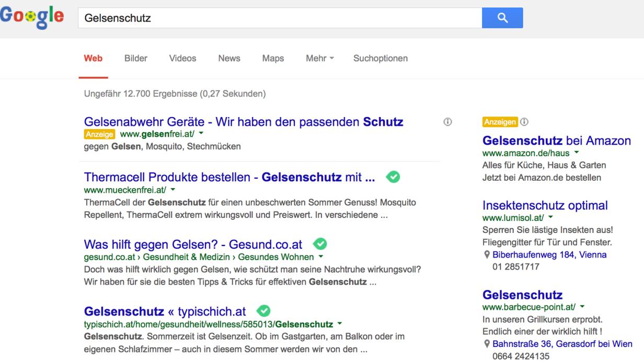Expand dropdown arrow after Gesundes Wohnen breadcrumb
Viewport: 644px width, 362px height.
click(x=320, y=257)
